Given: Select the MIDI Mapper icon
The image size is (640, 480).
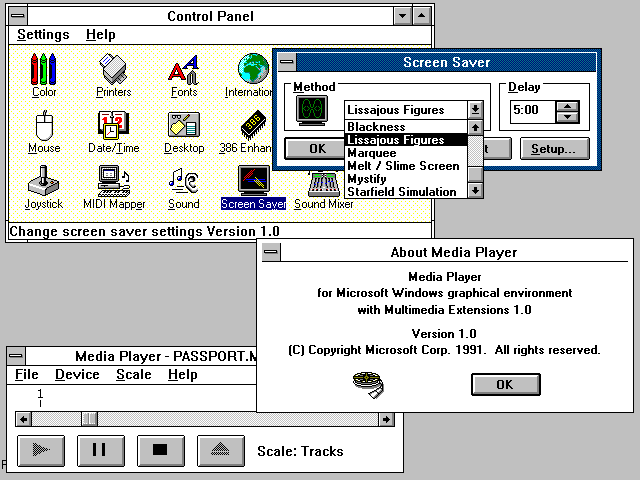Looking at the screenshot, I should (113, 183).
